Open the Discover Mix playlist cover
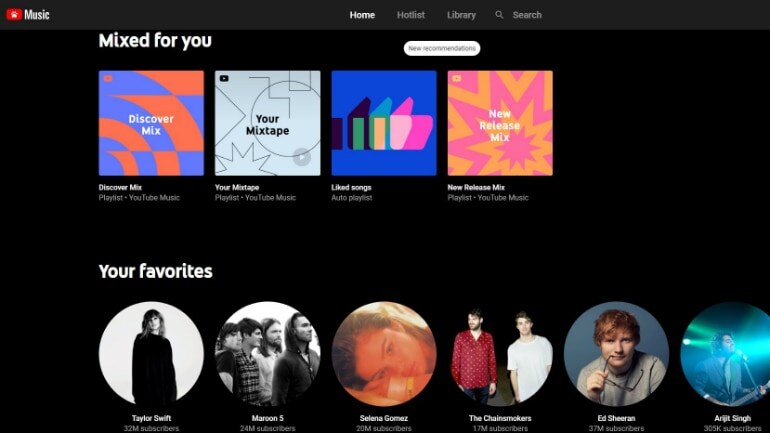This screenshot has width=770, height=433. pyautogui.click(x=151, y=123)
